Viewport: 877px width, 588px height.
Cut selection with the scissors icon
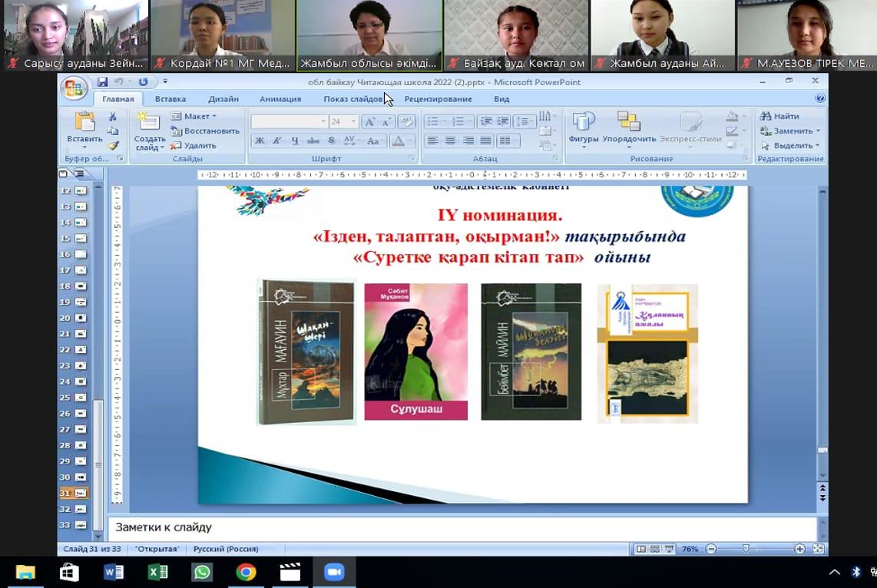click(112, 116)
